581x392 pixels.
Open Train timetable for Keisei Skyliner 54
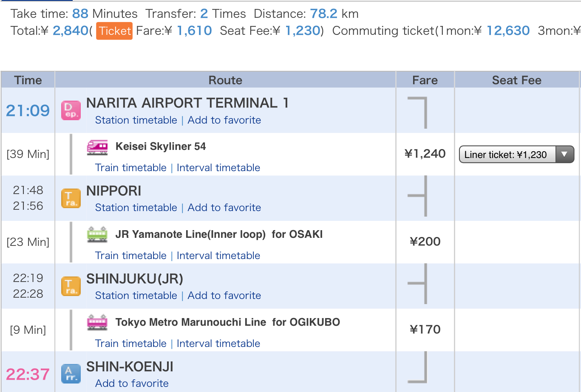(131, 168)
